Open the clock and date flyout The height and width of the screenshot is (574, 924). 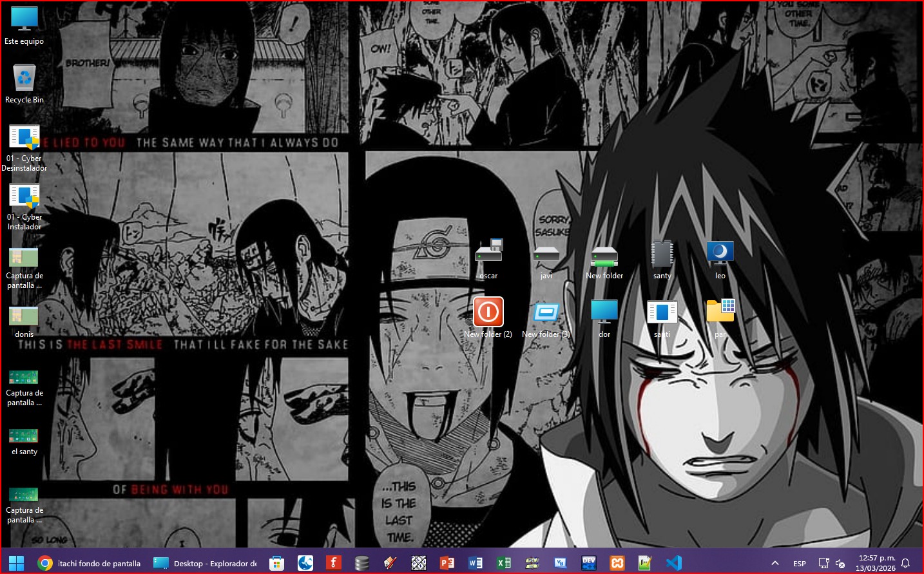coord(876,563)
